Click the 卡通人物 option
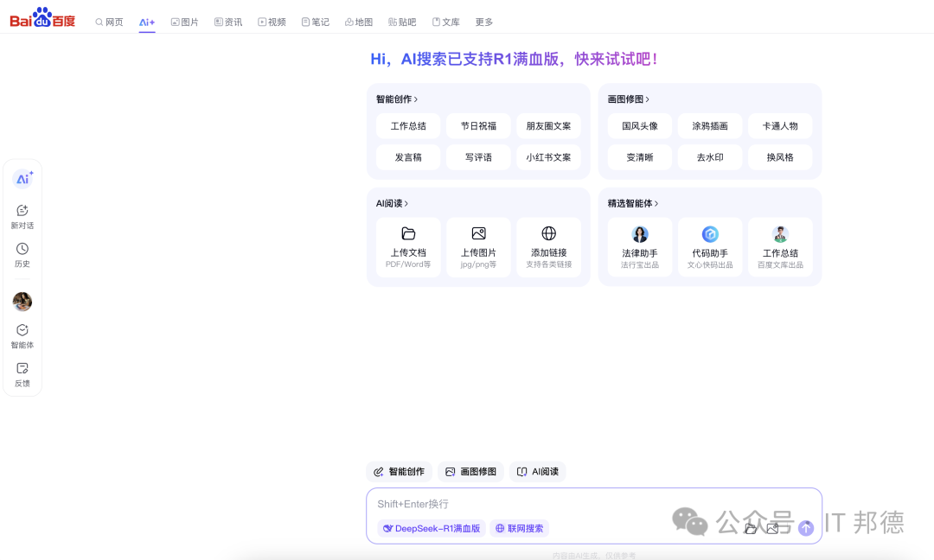Viewport: 934px width, 560px height. coord(780,126)
